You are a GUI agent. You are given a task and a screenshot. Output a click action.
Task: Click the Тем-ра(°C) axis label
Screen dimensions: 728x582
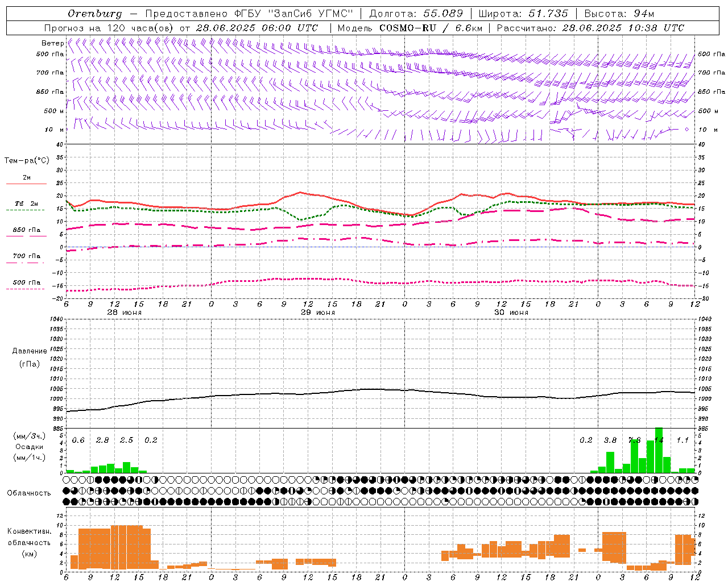(27, 161)
